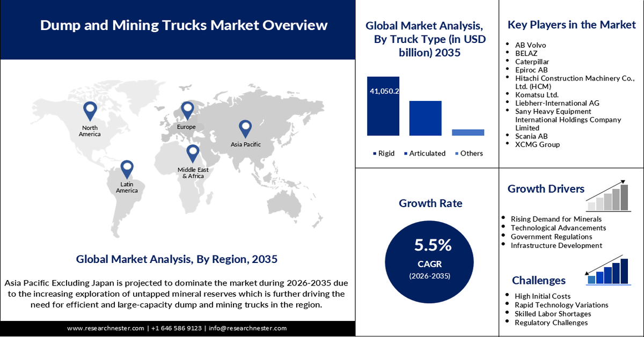Click the Dump and Mining Trucks Market Overview title
The height and width of the screenshot is (337, 644).
(x=184, y=25)
